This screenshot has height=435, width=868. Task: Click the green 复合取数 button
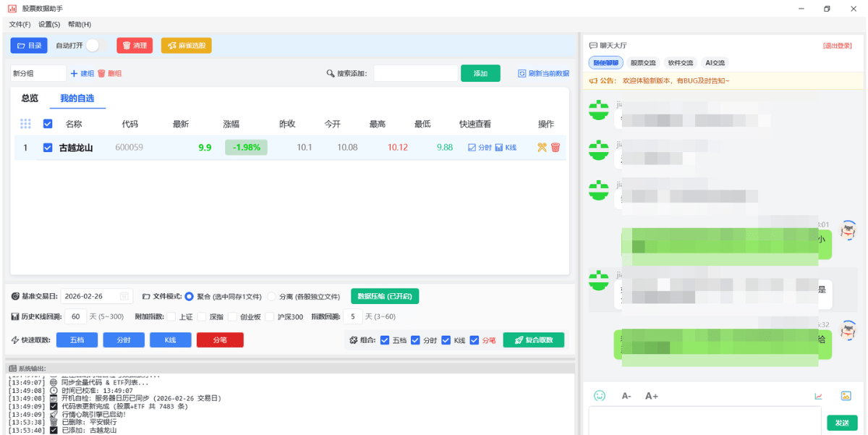tap(533, 340)
